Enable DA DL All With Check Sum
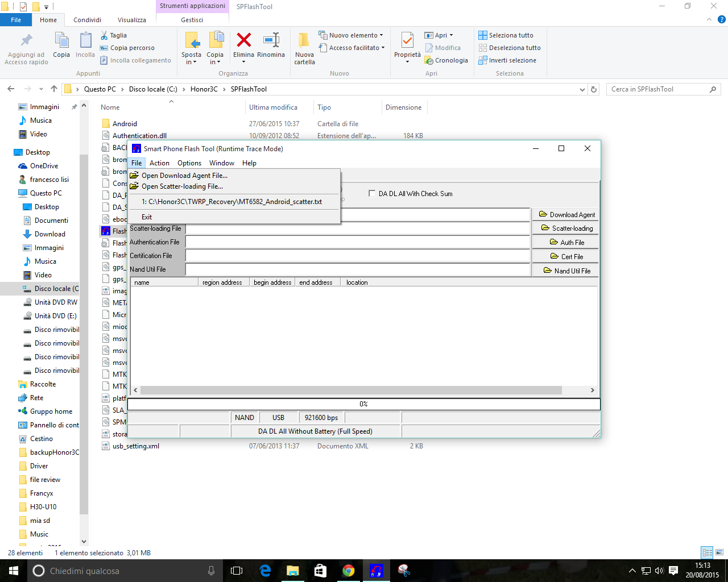 [373, 194]
